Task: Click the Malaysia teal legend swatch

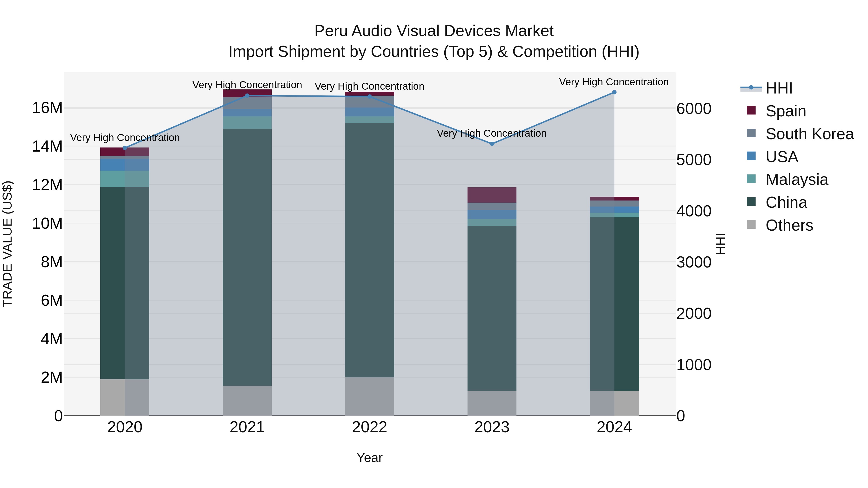Action: (x=751, y=179)
